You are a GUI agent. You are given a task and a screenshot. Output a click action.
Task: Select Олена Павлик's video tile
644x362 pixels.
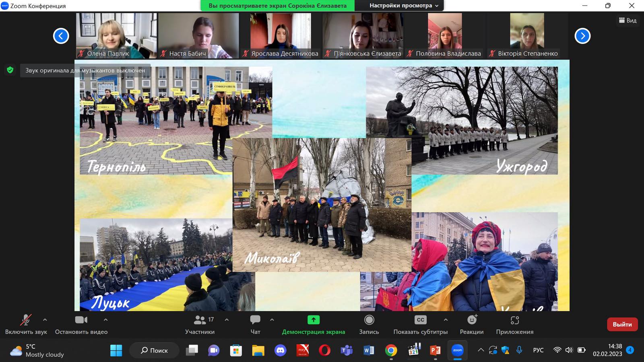pyautogui.click(x=116, y=34)
